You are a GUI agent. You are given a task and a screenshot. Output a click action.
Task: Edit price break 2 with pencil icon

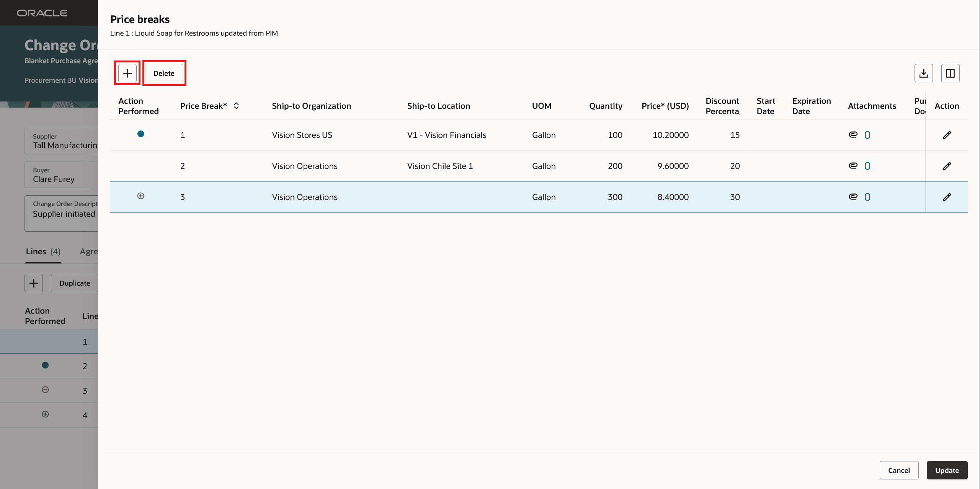click(947, 166)
